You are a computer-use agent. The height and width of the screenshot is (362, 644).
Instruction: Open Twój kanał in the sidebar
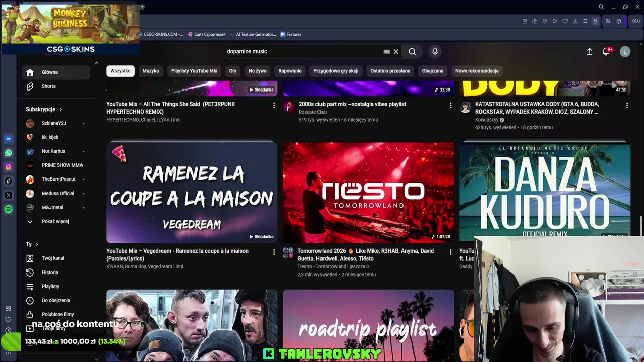pos(55,258)
